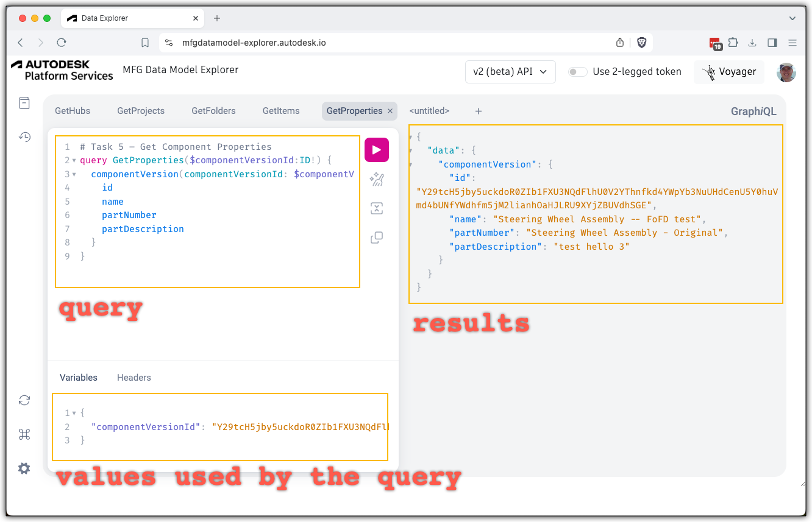Screen dimensions: 812x522
Task: Click the browser back arrow
Action: pyautogui.click(x=21, y=43)
